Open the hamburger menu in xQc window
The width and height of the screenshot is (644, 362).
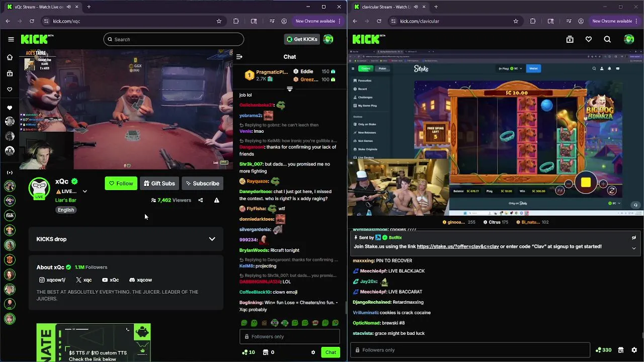pyautogui.click(x=11, y=39)
